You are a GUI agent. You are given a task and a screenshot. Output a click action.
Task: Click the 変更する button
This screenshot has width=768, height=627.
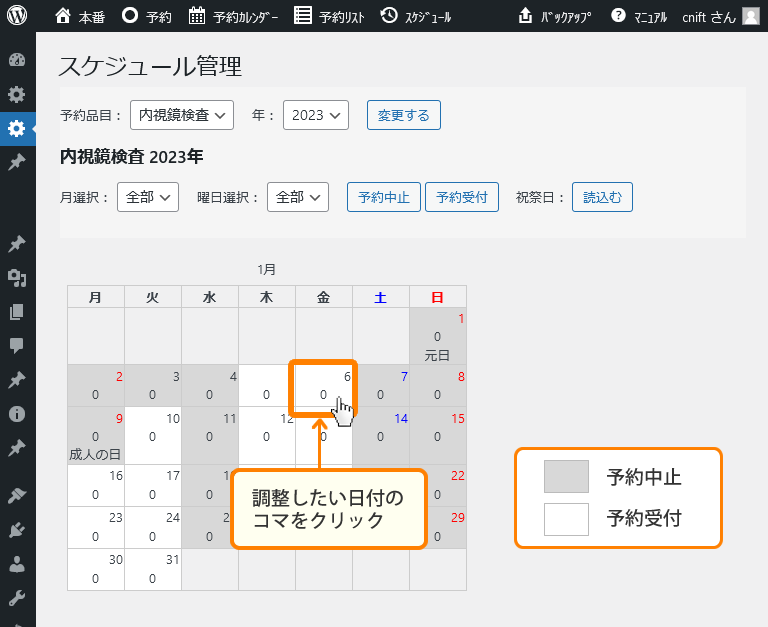click(404, 115)
